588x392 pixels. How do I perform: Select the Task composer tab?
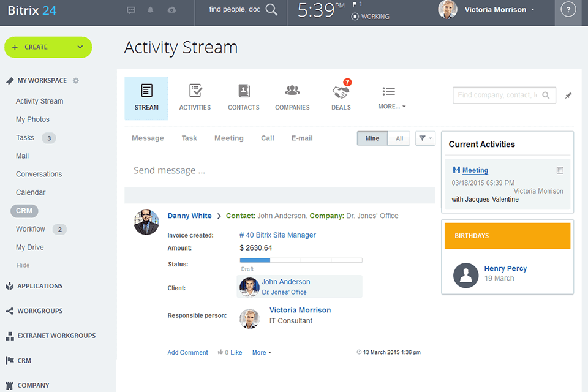pyautogui.click(x=189, y=138)
